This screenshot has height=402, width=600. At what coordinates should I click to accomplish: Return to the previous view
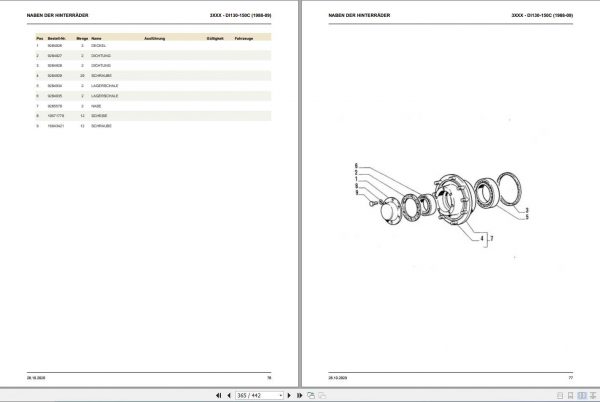(311, 395)
